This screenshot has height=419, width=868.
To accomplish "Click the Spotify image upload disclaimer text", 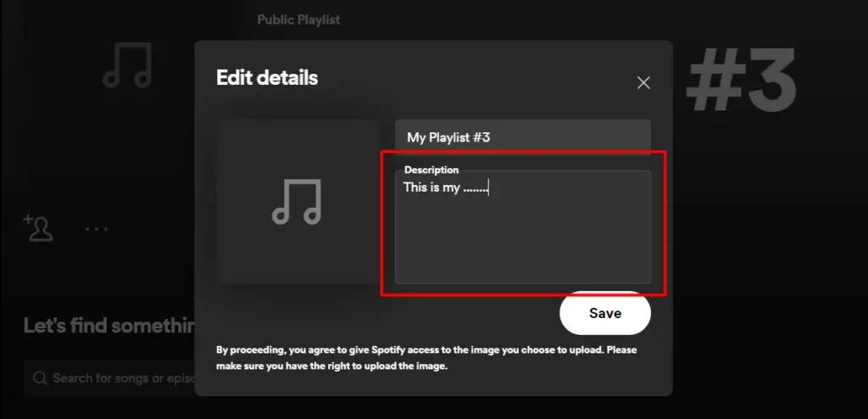I will click(x=426, y=358).
